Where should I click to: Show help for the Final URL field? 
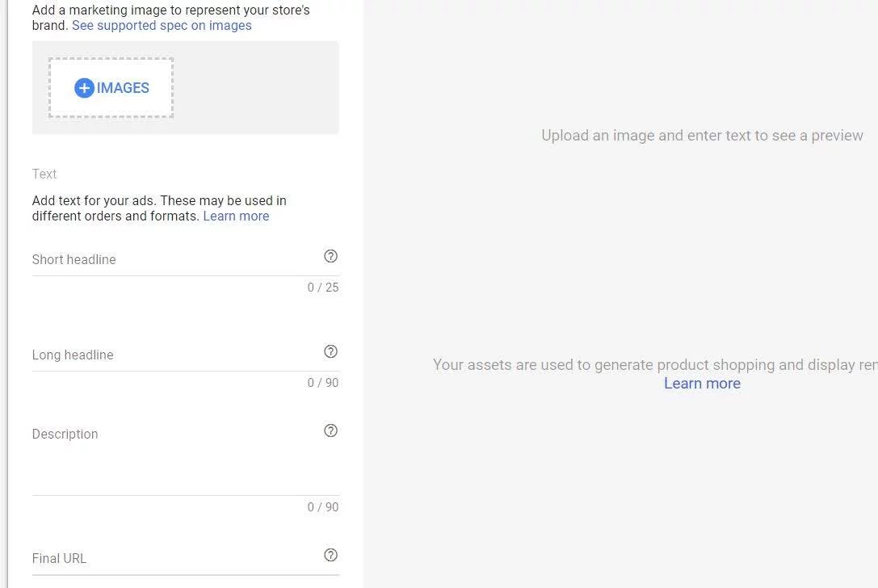330,555
